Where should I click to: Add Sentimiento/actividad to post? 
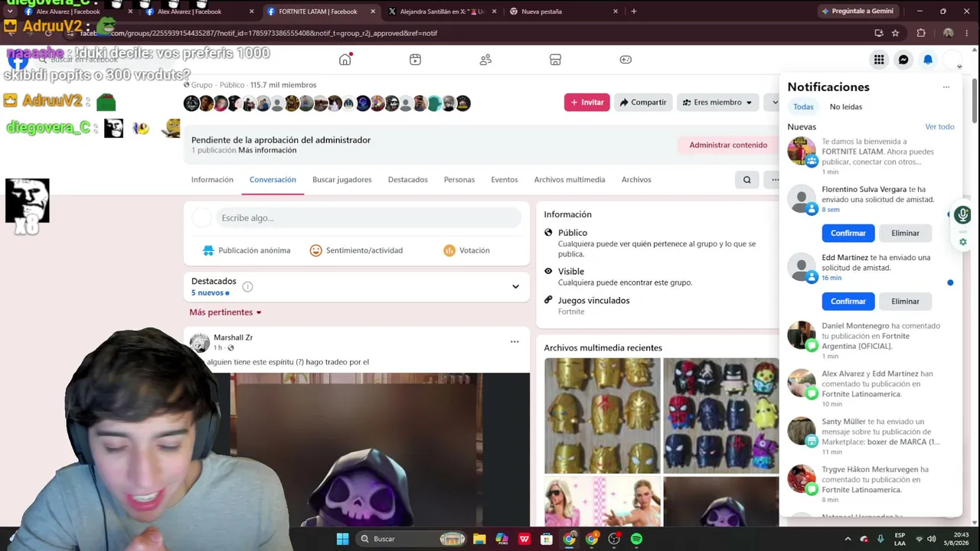(x=356, y=250)
